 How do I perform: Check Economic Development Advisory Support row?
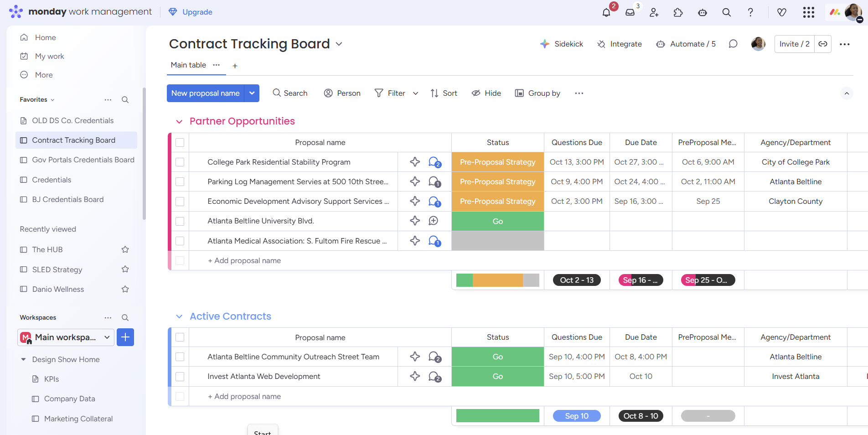click(x=180, y=202)
